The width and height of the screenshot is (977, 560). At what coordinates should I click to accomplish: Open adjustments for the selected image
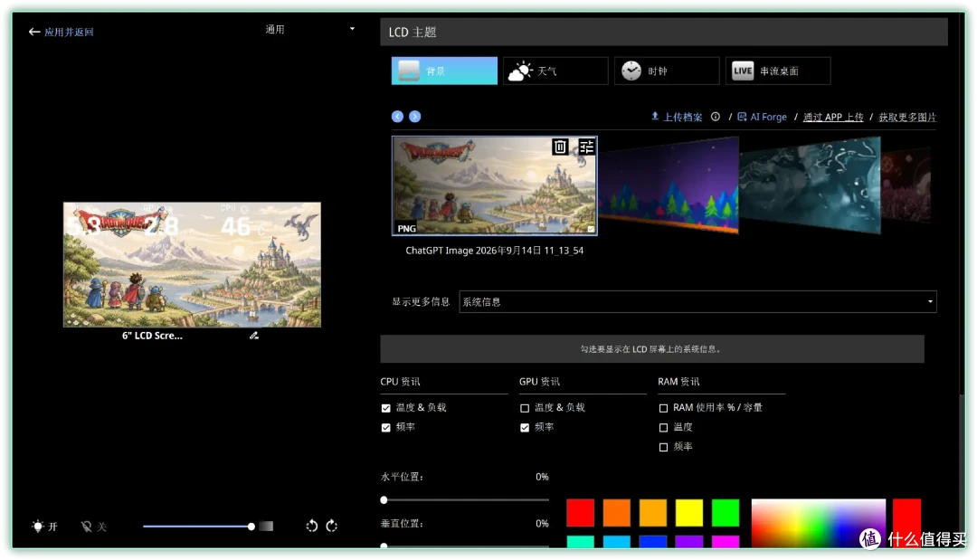586,147
